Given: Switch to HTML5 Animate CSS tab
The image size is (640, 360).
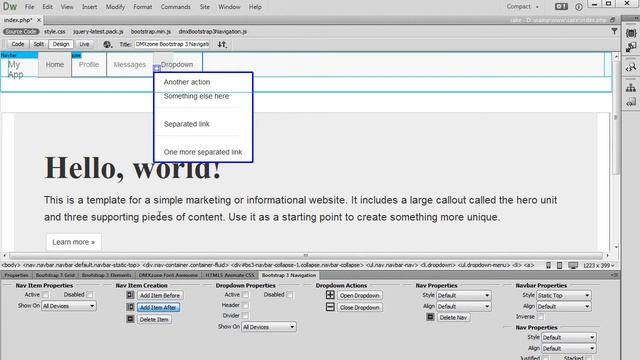Looking at the screenshot, I should click(x=230, y=275).
